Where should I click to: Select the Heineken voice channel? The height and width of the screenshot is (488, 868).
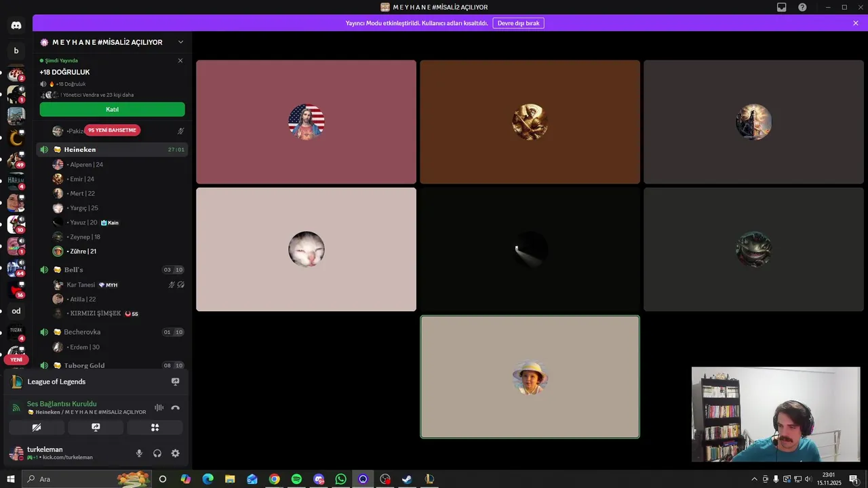112,150
